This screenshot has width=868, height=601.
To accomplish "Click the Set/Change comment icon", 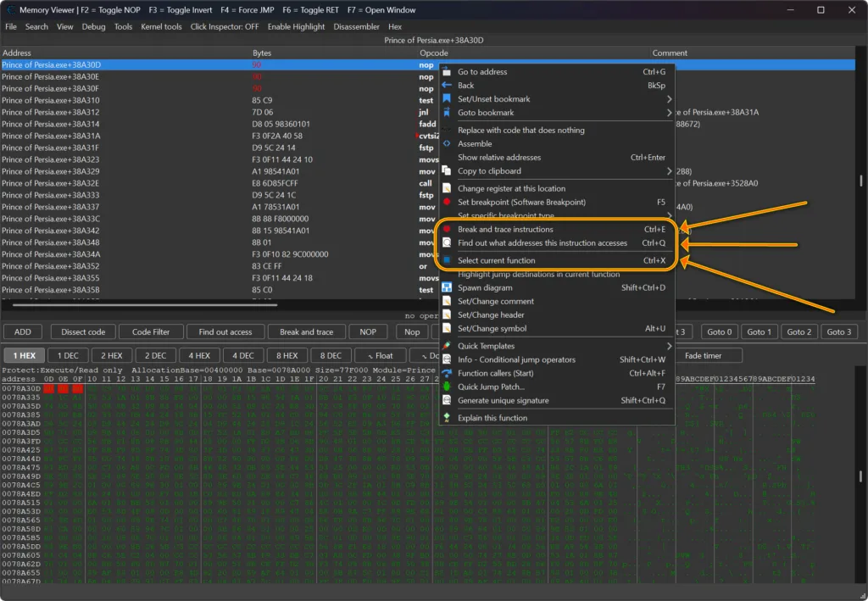I will point(447,301).
